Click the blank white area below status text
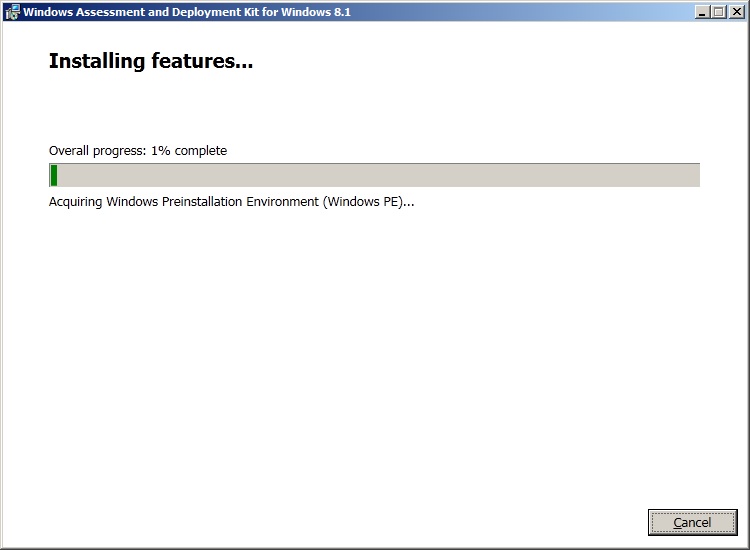 pyautogui.click(x=375, y=350)
